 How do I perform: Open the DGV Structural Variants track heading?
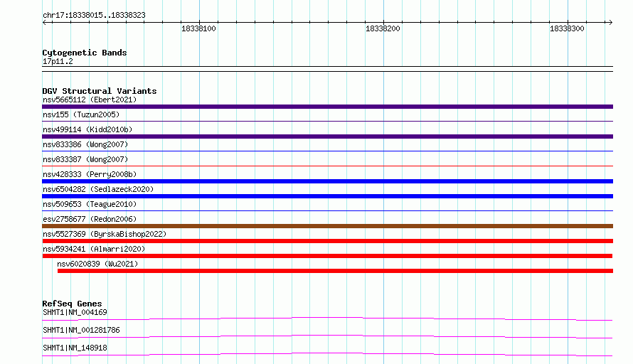click(x=100, y=91)
